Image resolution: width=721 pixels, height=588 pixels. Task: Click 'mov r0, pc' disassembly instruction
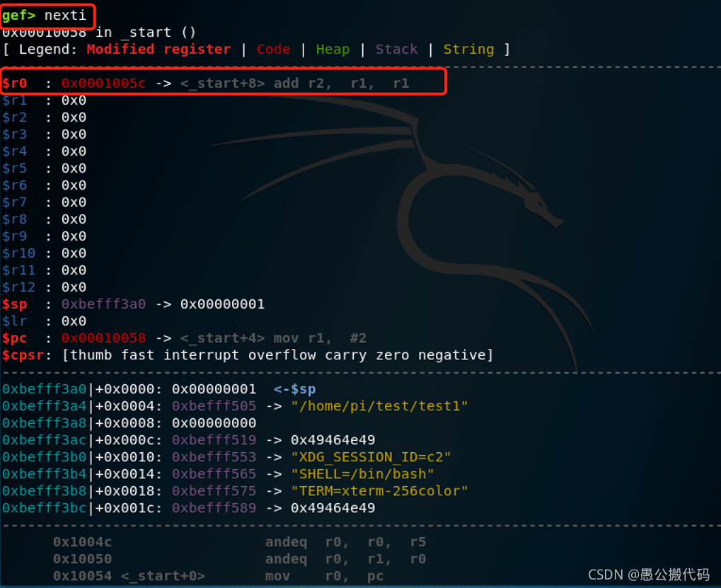(x=324, y=577)
